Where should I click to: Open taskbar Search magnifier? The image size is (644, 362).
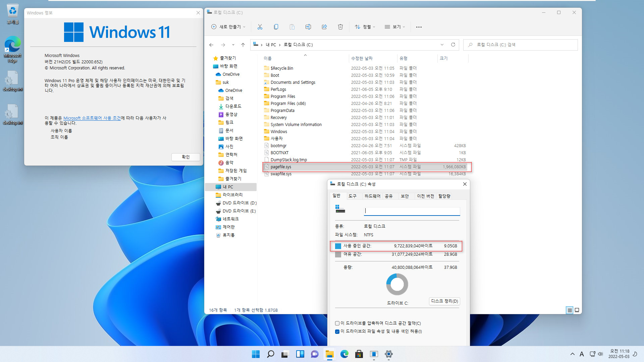[270, 354]
